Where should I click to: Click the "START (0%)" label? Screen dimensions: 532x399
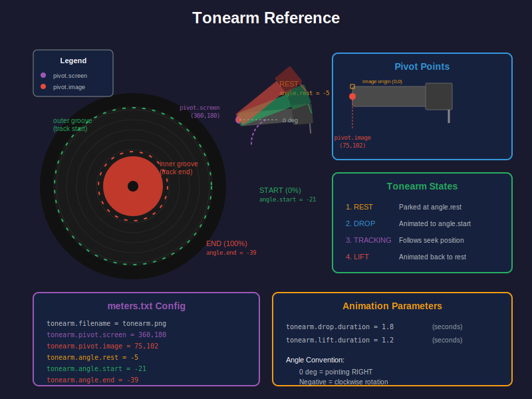280,190
